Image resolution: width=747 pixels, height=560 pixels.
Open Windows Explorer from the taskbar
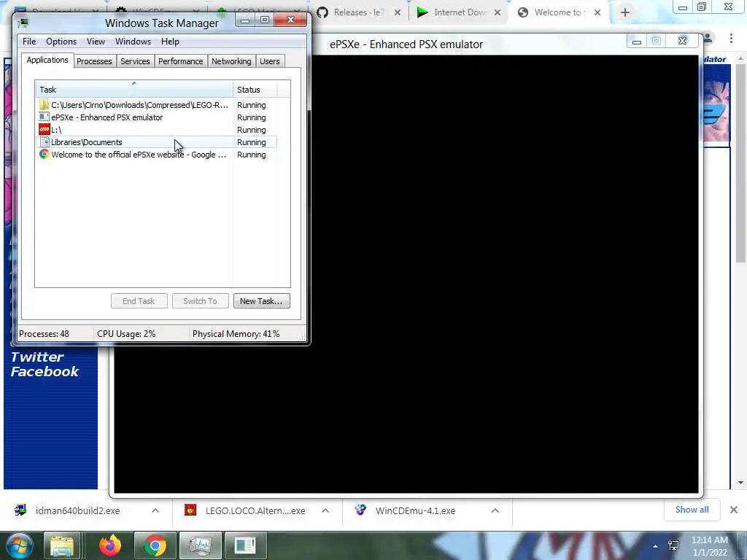[x=62, y=545]
